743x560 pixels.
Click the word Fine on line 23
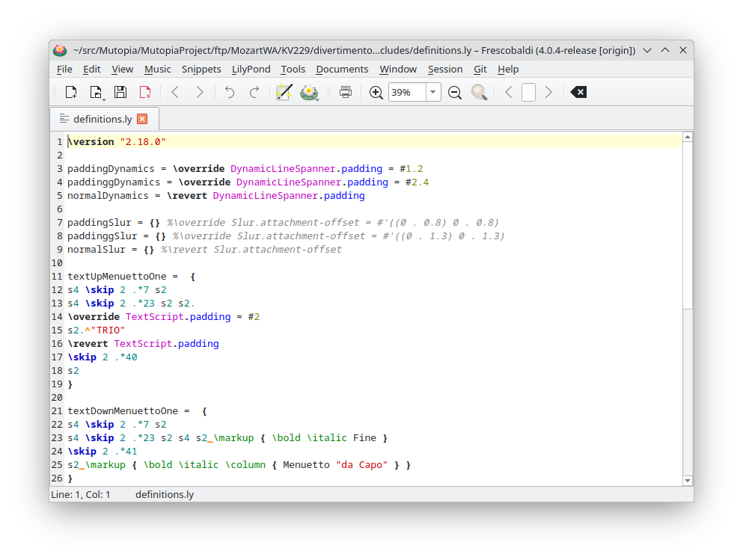(364, 438)
